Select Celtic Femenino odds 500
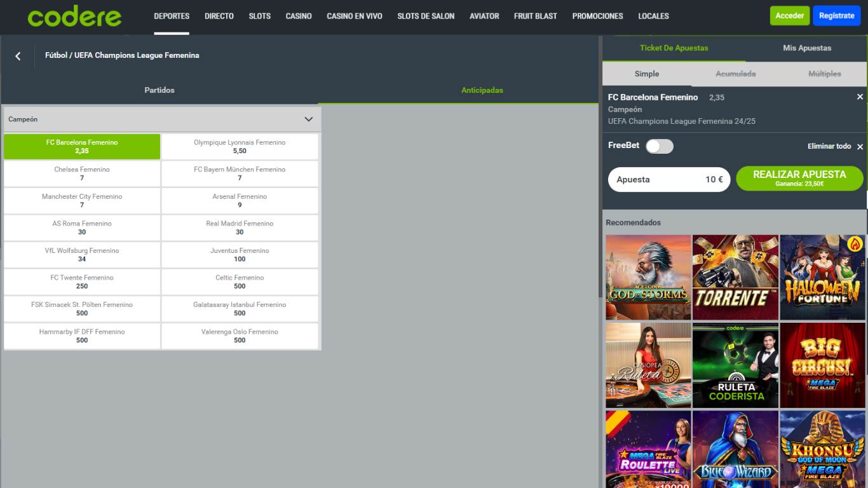Viewport: 868px width, 488px height. tap(240, 281)
